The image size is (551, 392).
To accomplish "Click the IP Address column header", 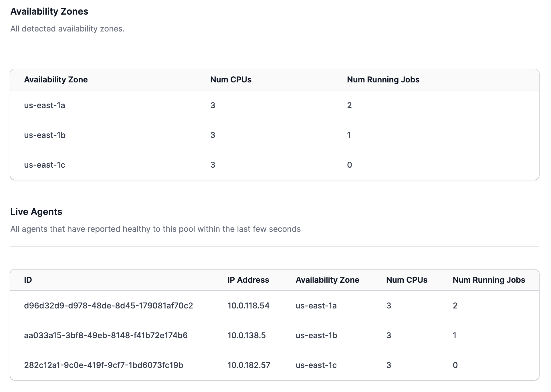I will click(248, 280).
